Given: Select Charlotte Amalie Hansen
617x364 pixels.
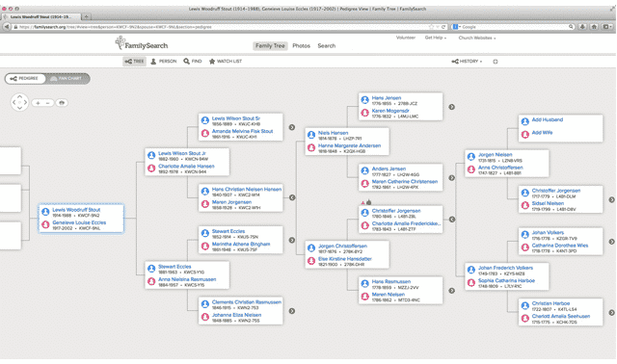Looking at the screenshot, I should pyautogui.click(x=186, y=167).
